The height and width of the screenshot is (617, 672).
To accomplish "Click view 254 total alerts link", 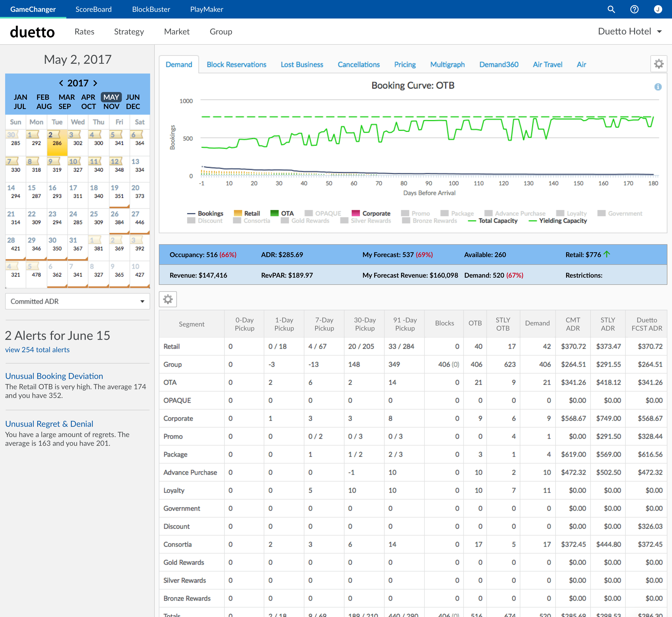I will coord(37,350).
